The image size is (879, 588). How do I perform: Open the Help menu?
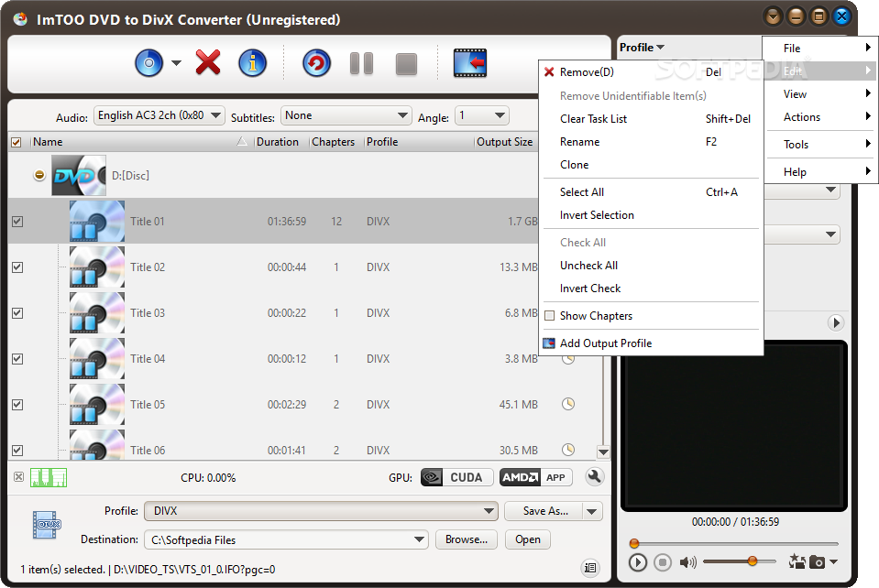[820, 172]
